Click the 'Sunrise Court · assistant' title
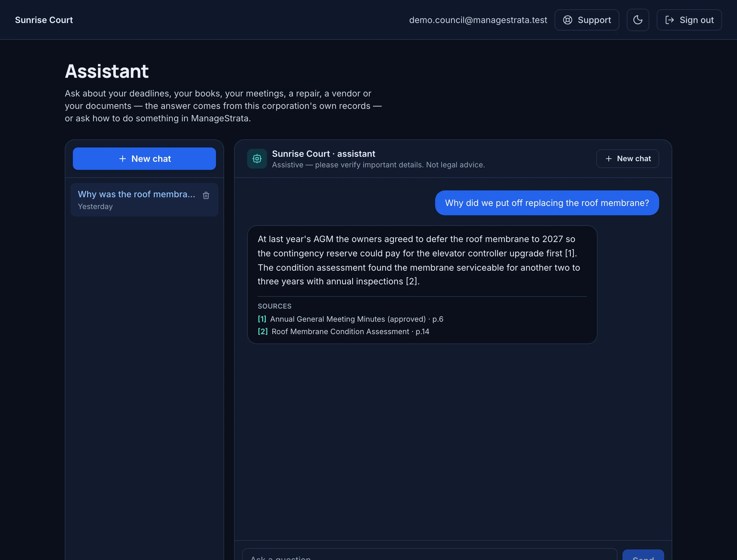 point(323,154)
